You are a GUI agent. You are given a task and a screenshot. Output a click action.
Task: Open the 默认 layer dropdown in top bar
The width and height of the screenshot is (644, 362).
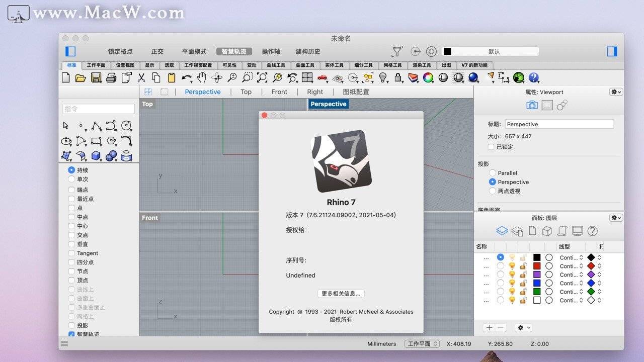click(490, 51)
